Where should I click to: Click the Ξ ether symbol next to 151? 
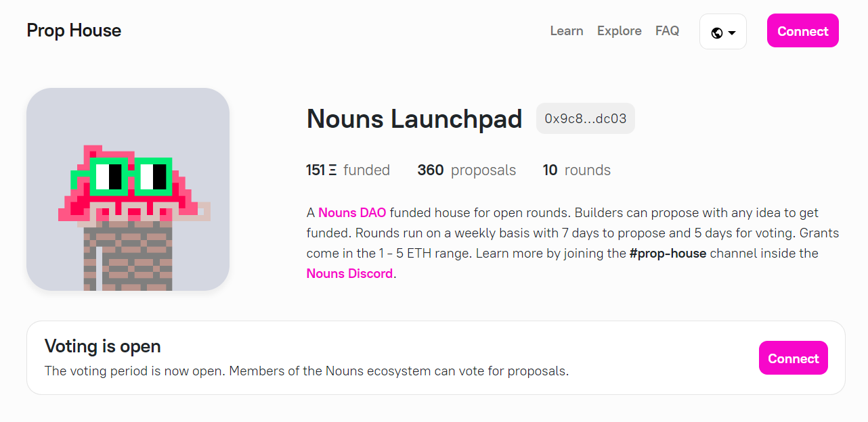click(332, 170)
